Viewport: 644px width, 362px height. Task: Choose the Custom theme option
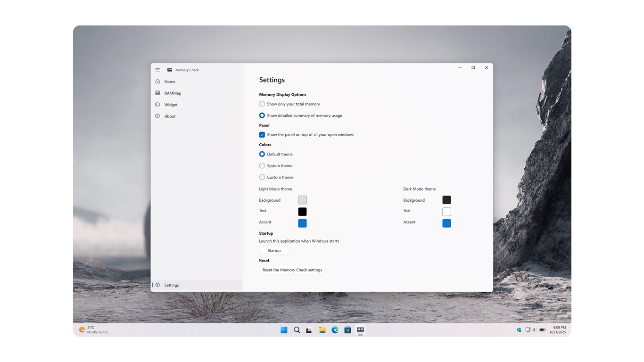tap(262, 177)
